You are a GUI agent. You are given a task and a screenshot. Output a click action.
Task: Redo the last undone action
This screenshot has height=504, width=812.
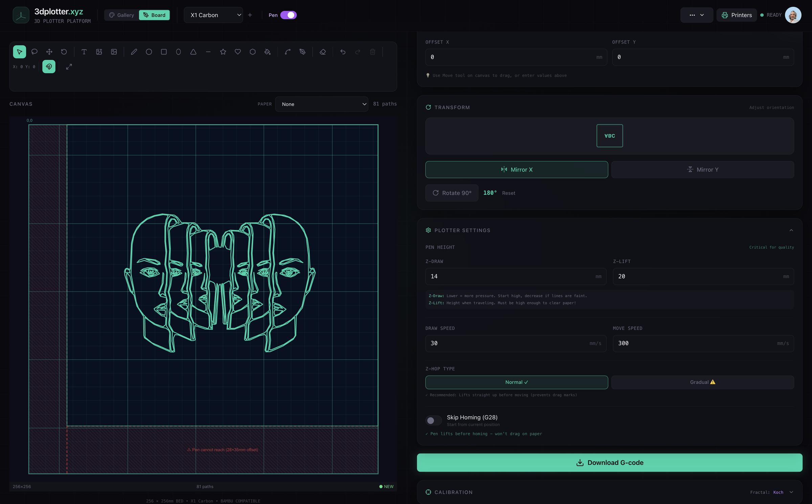358,52
